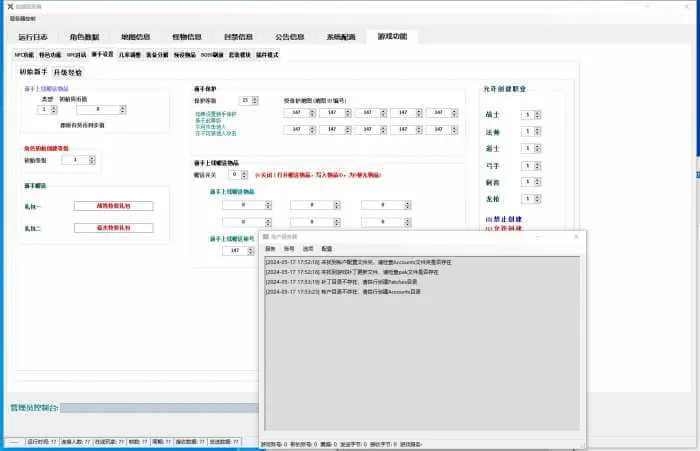This screenshot has width=700, height=451.
Task: Switch to the 怪物信息 main tab
Action: 187,37
